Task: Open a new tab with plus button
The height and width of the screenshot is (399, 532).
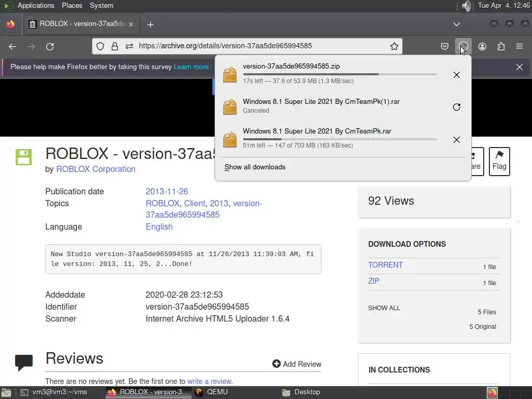Action: pos(150,24)
